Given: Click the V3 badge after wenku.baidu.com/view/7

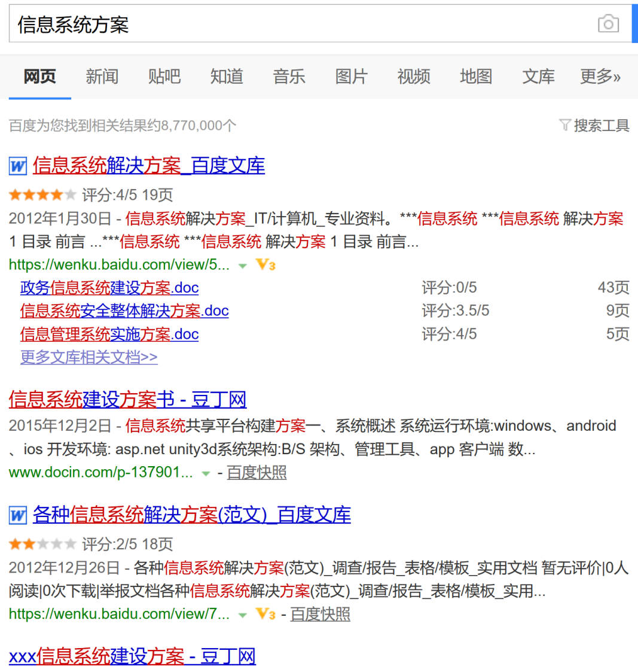Looking at the screenshot, I should [265, 614].
